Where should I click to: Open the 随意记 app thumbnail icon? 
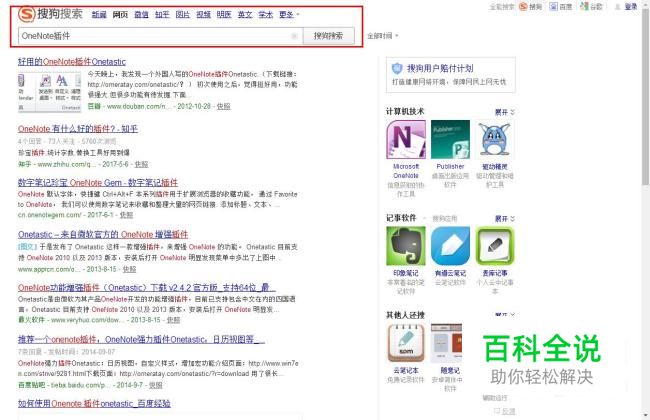(x=446, y=343)
